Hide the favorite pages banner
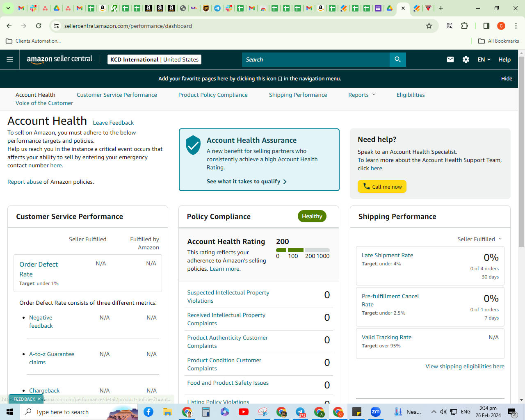The image size is (525, 420). (507, 78)
